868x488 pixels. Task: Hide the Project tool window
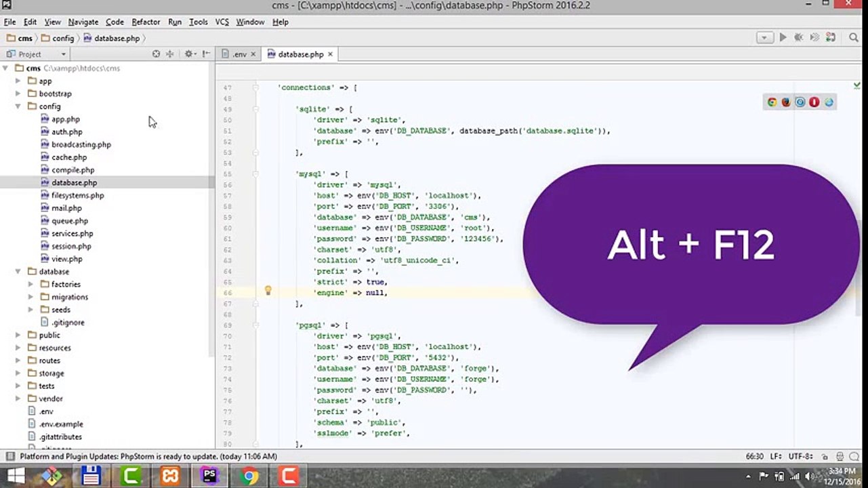click(206, 54)
